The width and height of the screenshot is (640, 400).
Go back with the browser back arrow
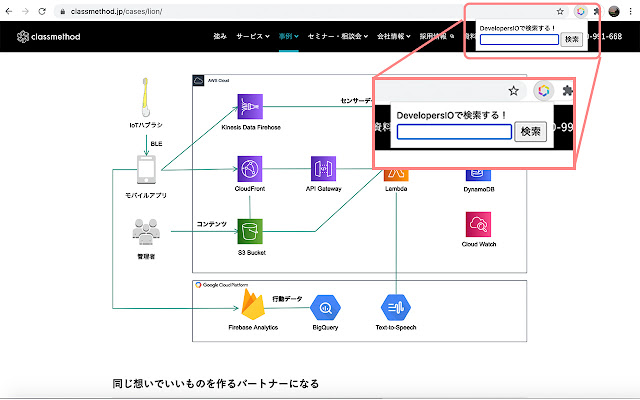pos(9,11)
